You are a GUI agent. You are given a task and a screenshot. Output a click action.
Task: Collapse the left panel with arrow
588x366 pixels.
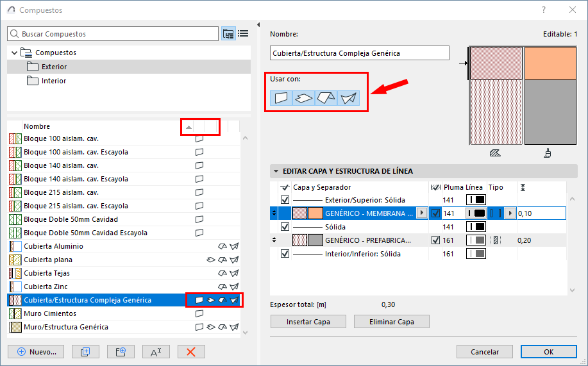pos(258,25)
